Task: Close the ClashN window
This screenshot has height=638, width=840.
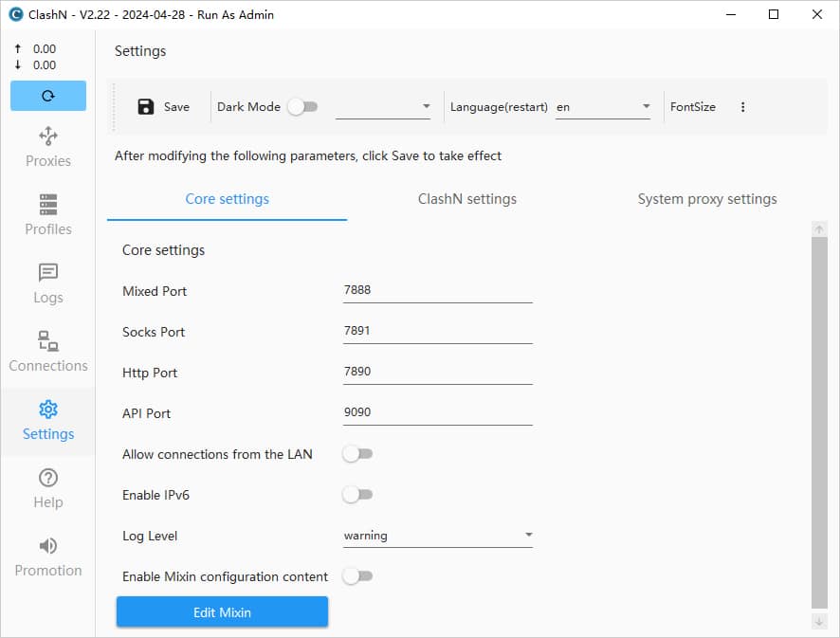Action: 817,14
